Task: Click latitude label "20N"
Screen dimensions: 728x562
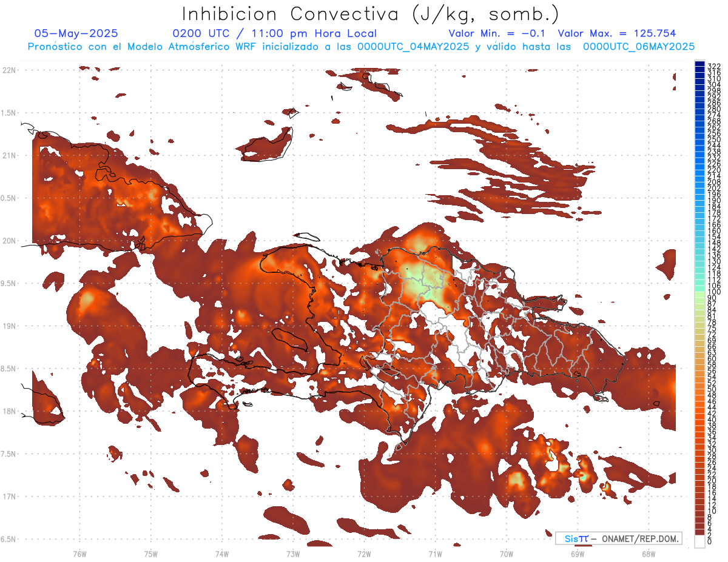Action: [9, 241]
